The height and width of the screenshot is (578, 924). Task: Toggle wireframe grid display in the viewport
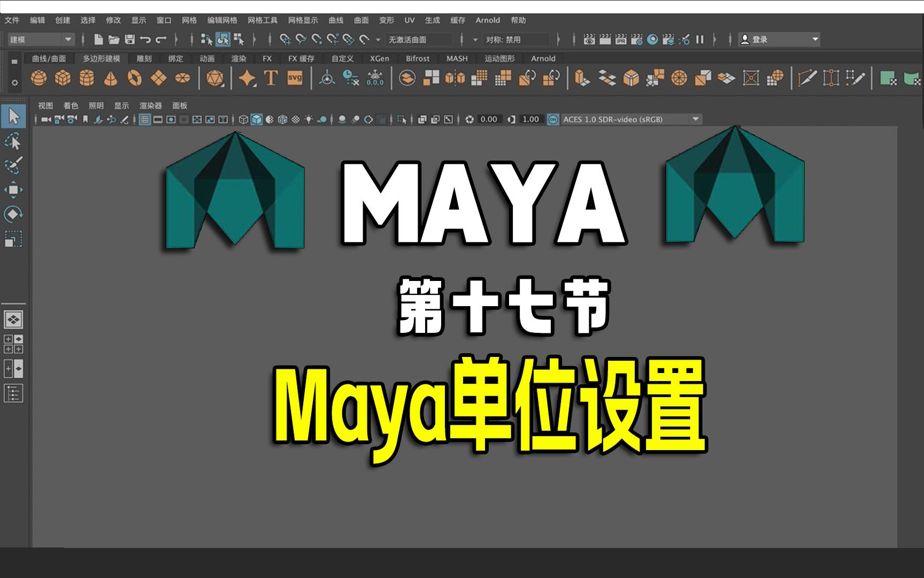(x=146, y=119)
